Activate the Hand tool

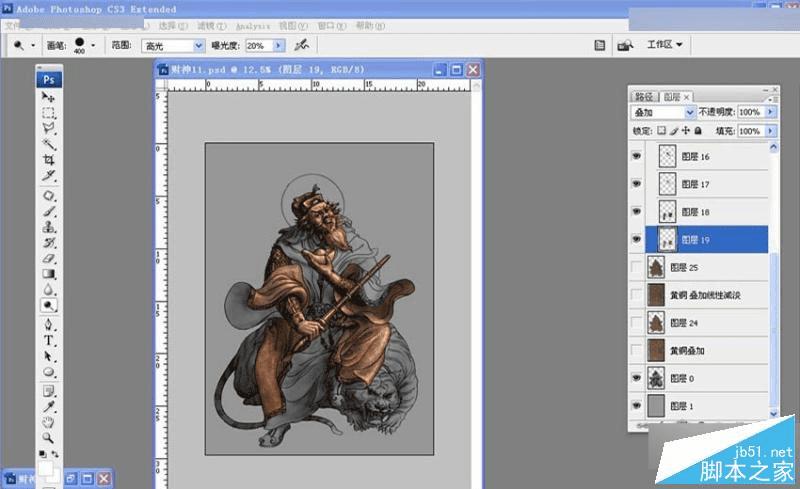[x=48, y=421]
